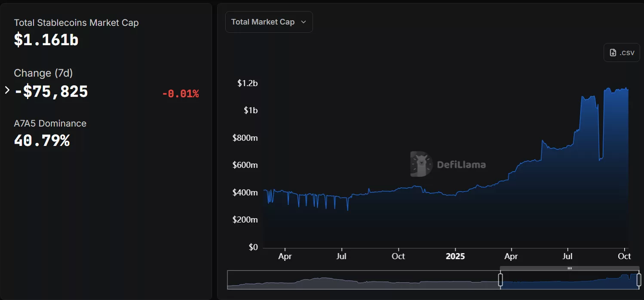Click the grip bar atop the selected range
This screenshot has height=300, width=644.
tap(570, 268)
